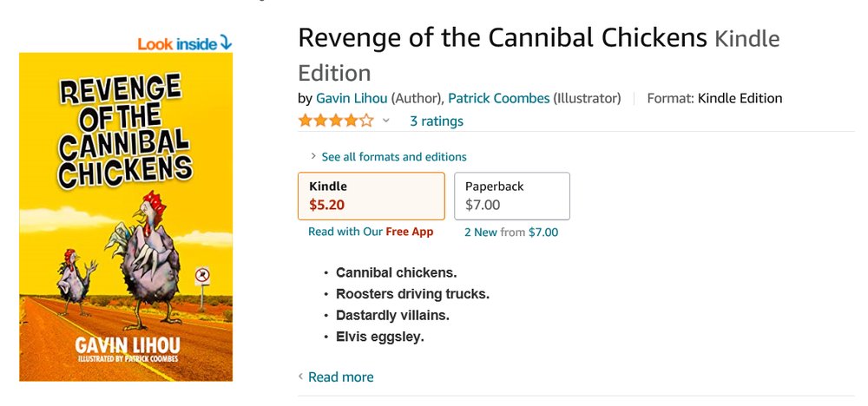Select the Kindle format option

371,195
